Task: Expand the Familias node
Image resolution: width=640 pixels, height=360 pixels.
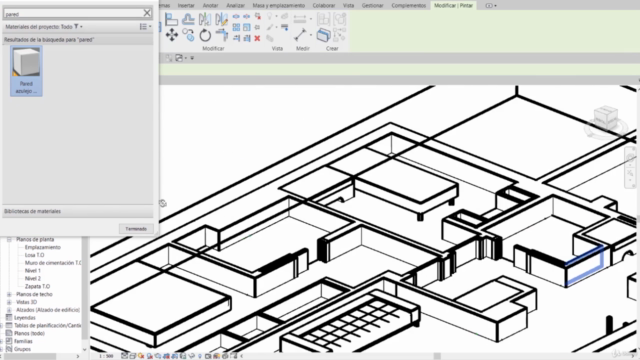Action: 2,341
